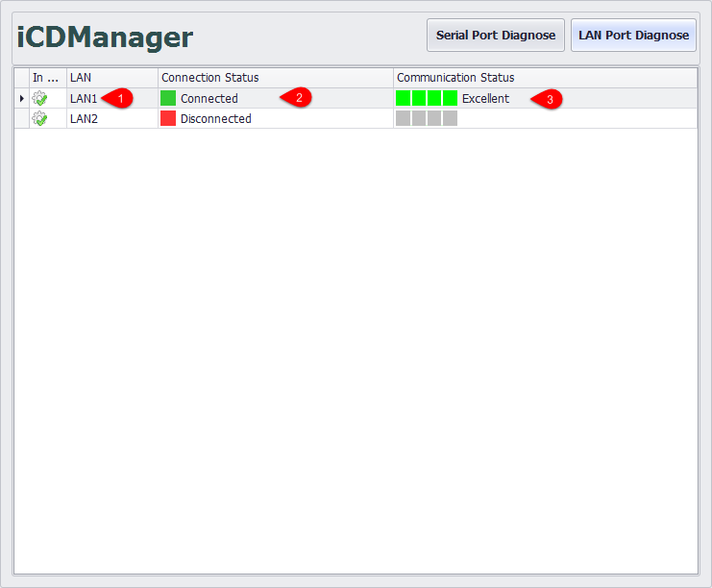The height and width of the screenshot is (588, 712).
Task: Click the "Disconnected" status text for LAN2
Action: [215, 118]
